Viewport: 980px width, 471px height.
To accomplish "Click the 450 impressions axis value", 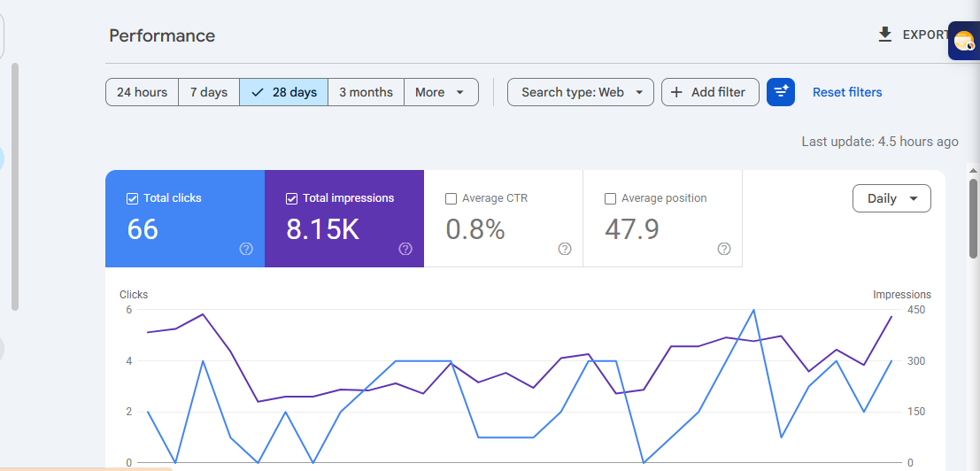I will (917, 310).
